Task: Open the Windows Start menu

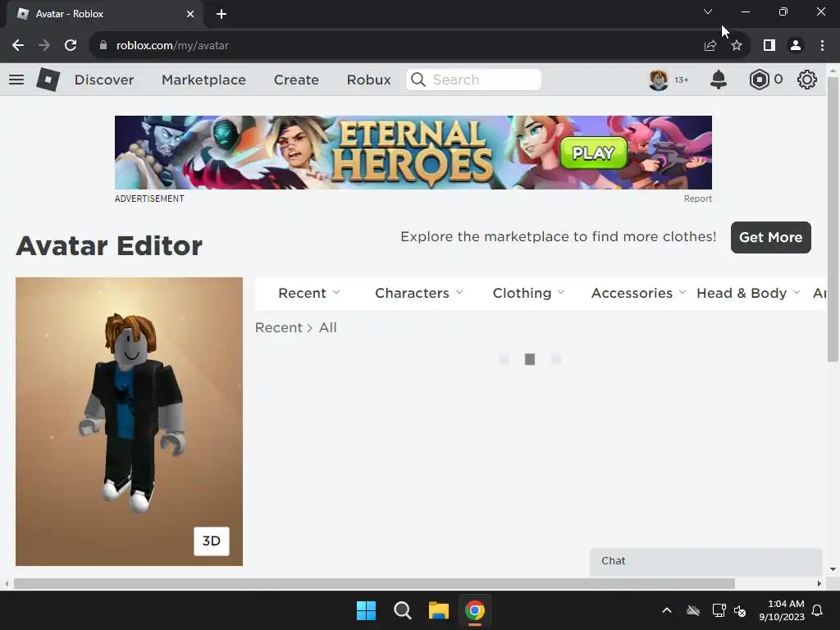Action: click(367, 610)
